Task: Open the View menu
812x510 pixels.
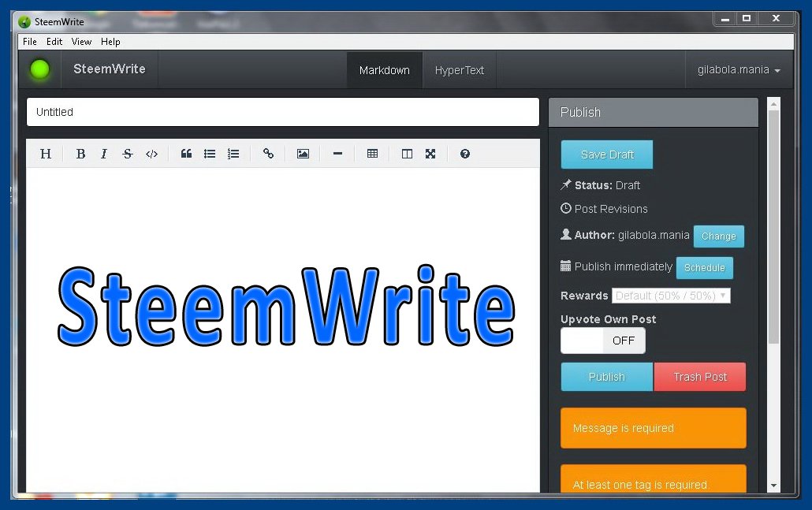Action: coord(81,42)
